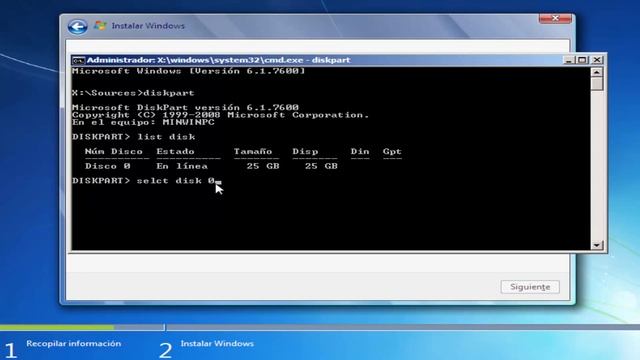Image resolution: width=640 pixels, height=360 pixels.
Task: Go back with the blue arrow button
Action: (x=77, y=27)
